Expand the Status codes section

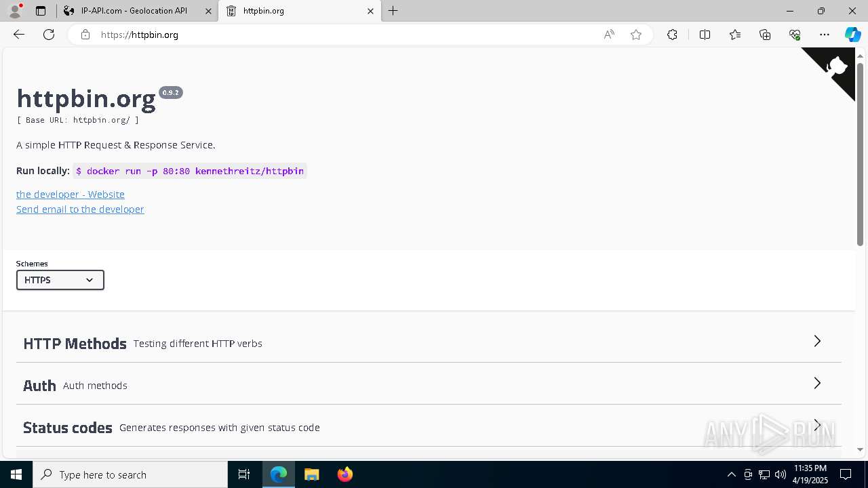[x=429, y=426]
